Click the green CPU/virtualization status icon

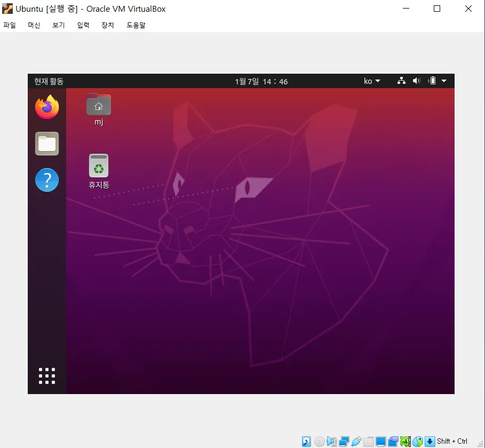click(405, 441)
